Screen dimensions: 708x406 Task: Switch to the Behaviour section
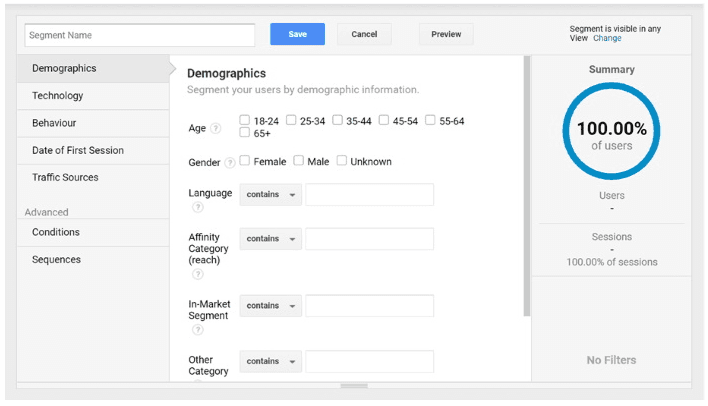pos(93,123)
